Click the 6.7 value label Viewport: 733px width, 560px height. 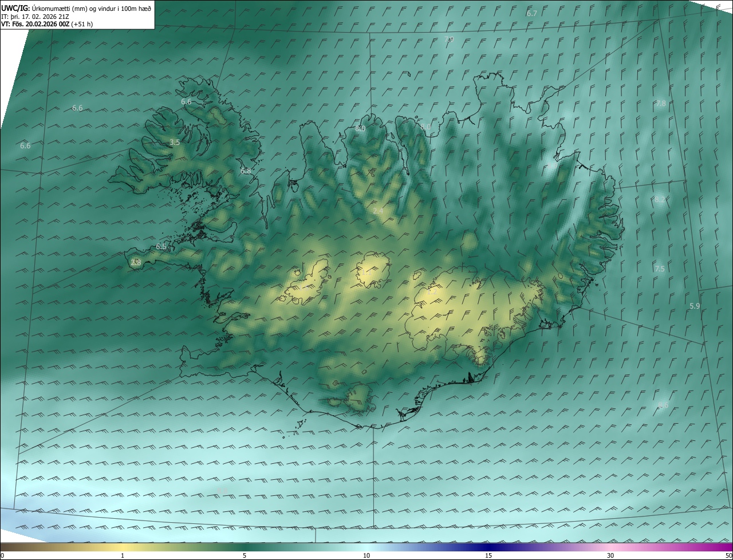[532, 13]
